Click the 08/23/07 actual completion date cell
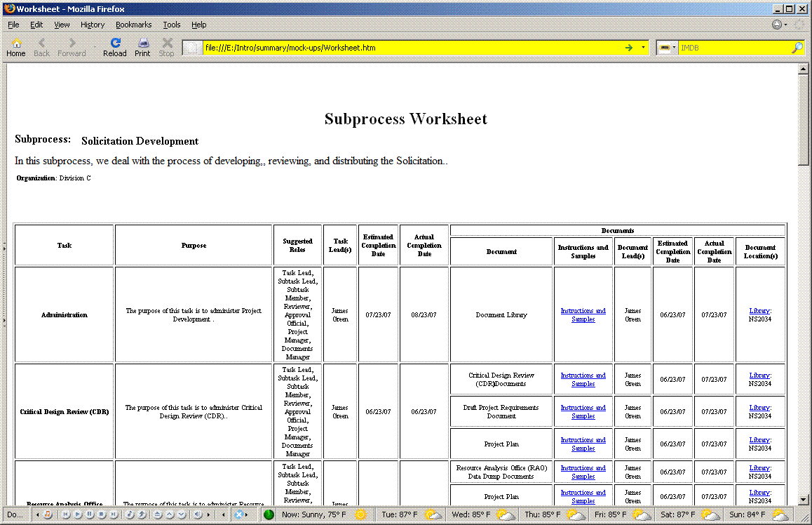The height and width of the screenshot is (525, 812). pyautogui.click(x=424, y=314)
